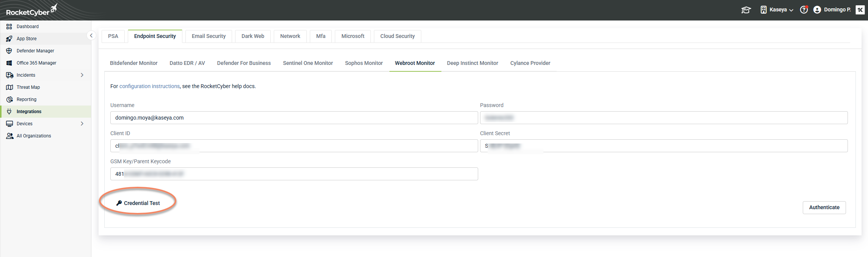This screenshot has height=257, width=868.
Task: Select the Webroot Monitor sub-tab
Action: (415, 63)
